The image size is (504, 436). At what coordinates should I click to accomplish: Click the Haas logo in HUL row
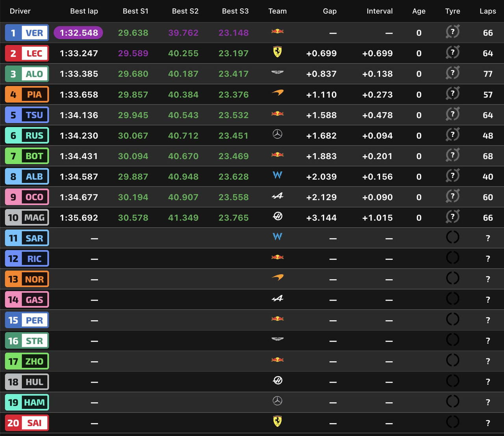tap(278, 380)
